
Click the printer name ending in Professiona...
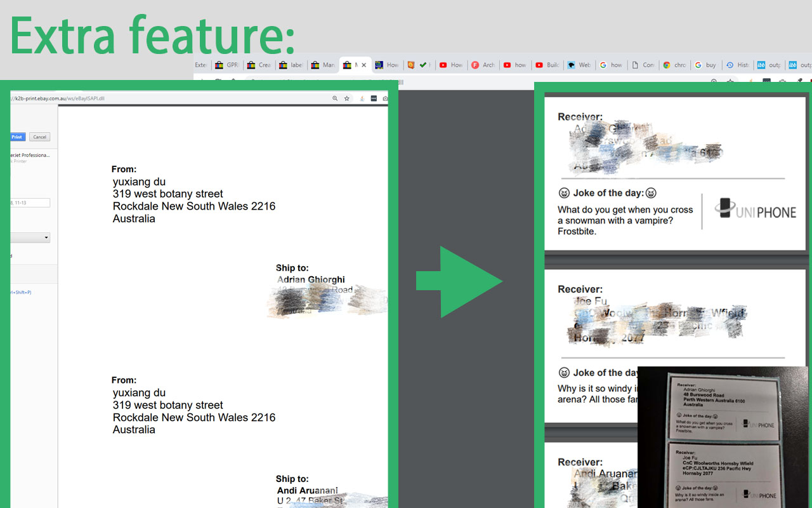pyautogui.click(x=30, y=155)
